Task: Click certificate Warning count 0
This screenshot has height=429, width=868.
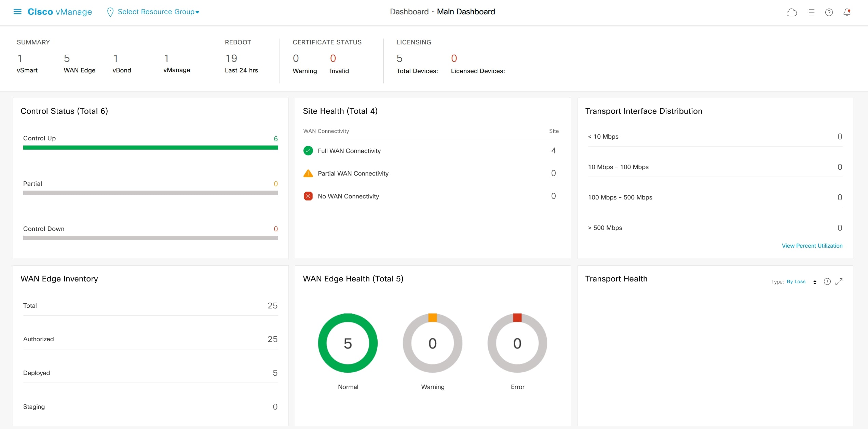Action: coord(296,58)
